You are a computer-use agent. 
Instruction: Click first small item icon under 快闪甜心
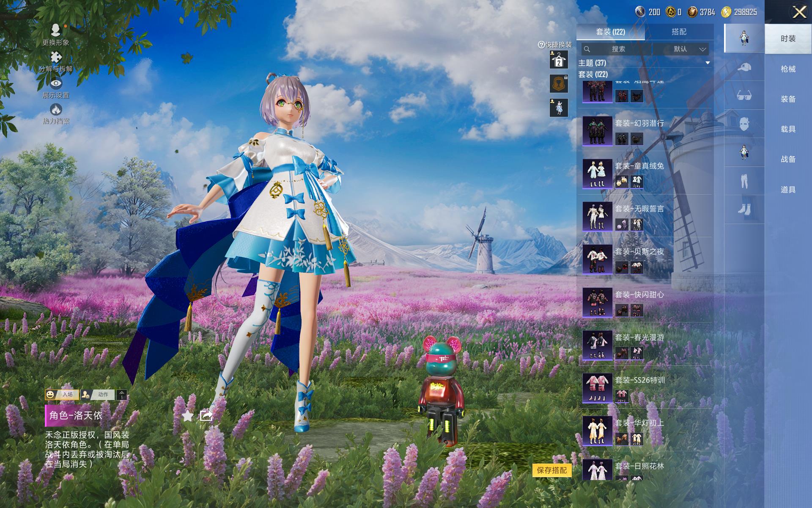[x=622, y=310]
